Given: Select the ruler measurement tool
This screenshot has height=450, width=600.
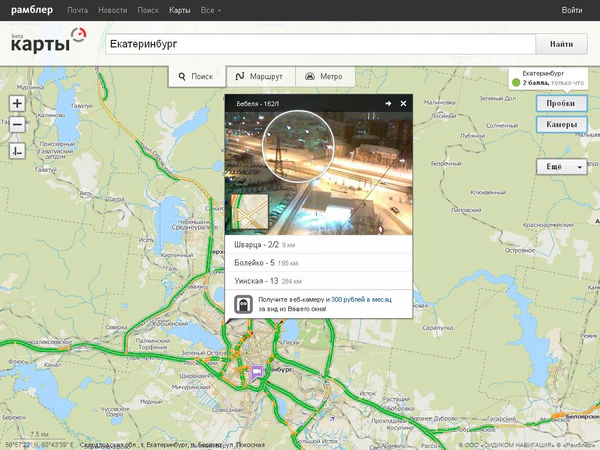Looking at the screenshot, I should click(17, 151).
